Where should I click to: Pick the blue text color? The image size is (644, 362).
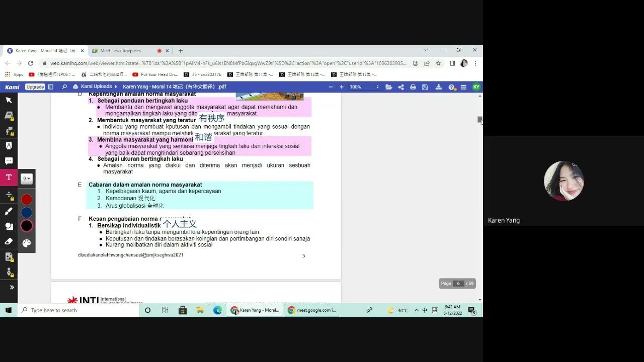point(27,213)
